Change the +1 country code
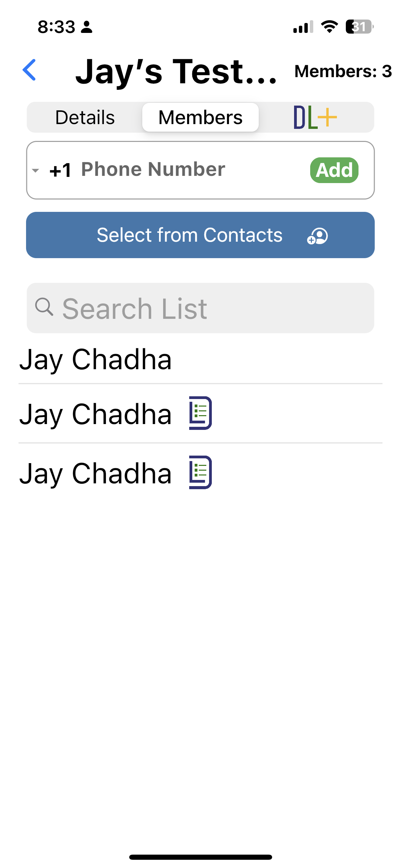This screenshot has height=868, width=401. click(60, 170)
